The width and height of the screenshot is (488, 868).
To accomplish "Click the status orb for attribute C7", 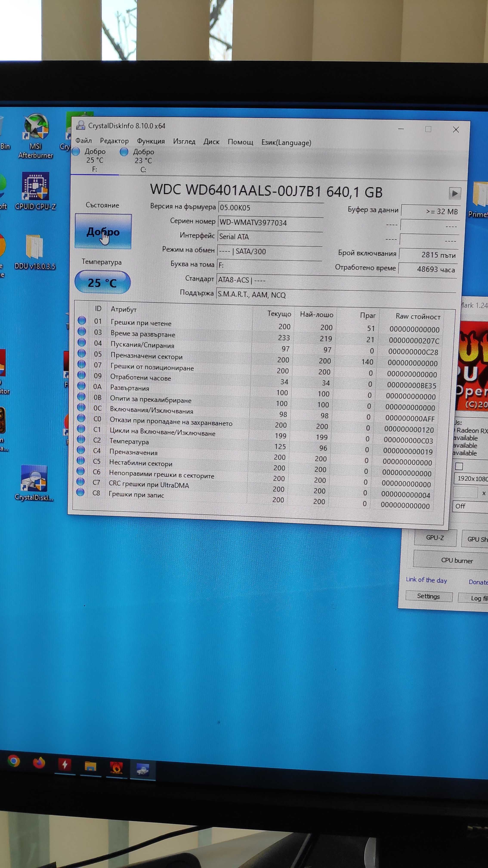I will click(80, 482).
